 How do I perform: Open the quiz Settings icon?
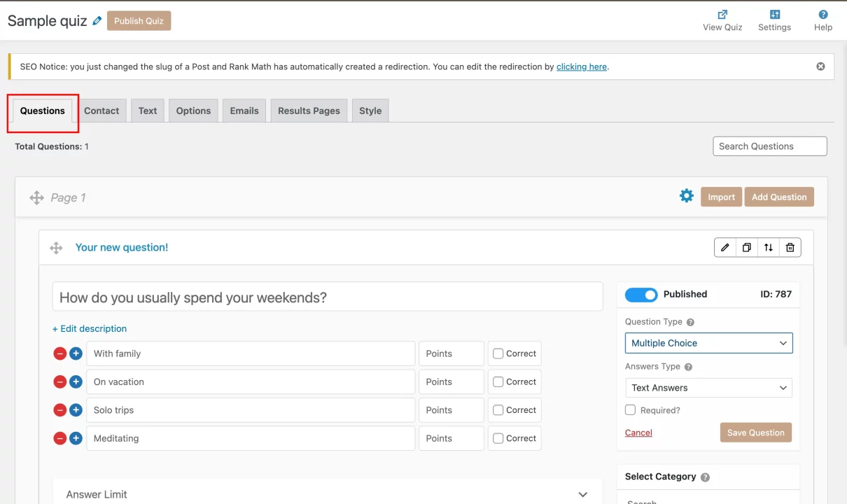(774, 15)
